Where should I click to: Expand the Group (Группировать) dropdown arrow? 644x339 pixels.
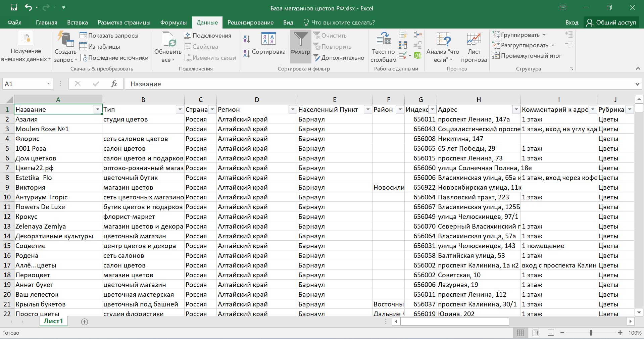tap(544, 35)
